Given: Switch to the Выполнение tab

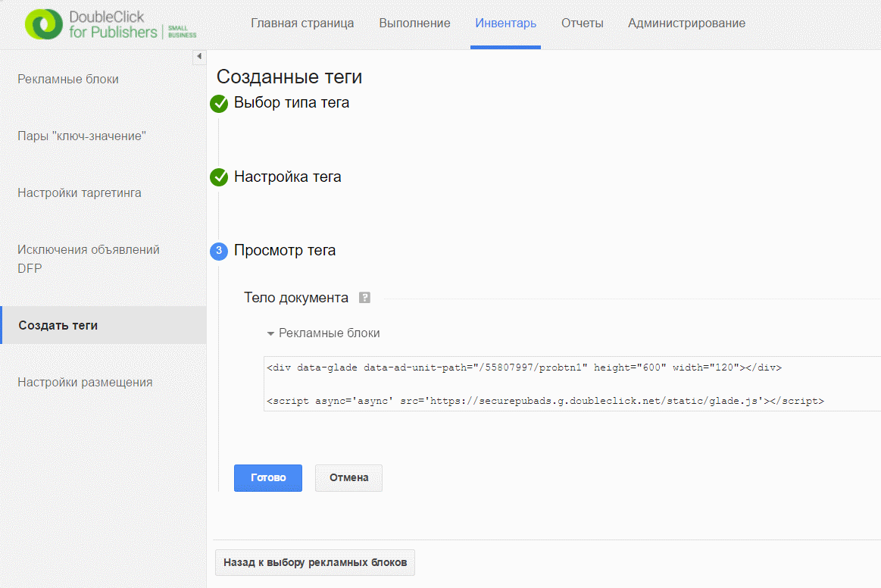Looking at the screenshot, I should pos(414,23).
